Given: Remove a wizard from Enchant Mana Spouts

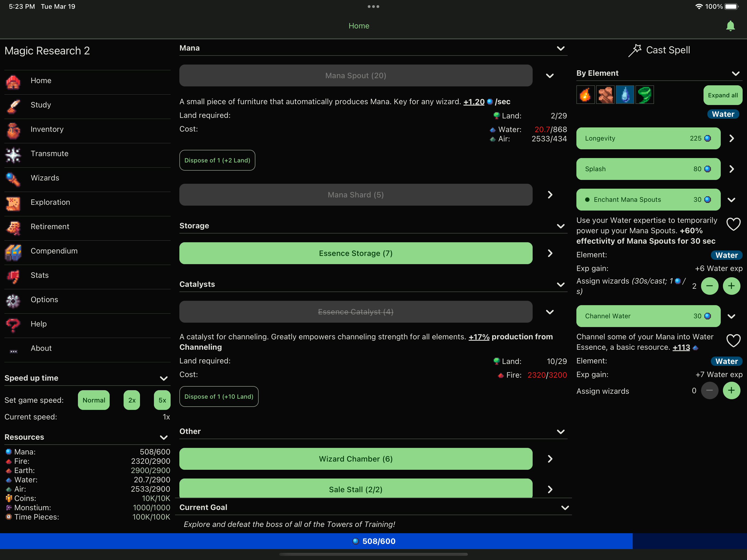Looking at the screenshot, I should pos(710,286).
